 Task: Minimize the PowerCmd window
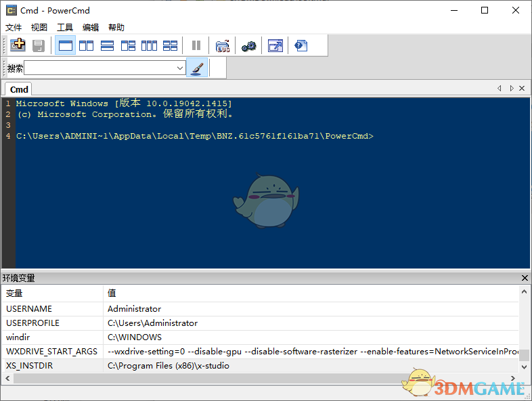(x=454, y=11)
